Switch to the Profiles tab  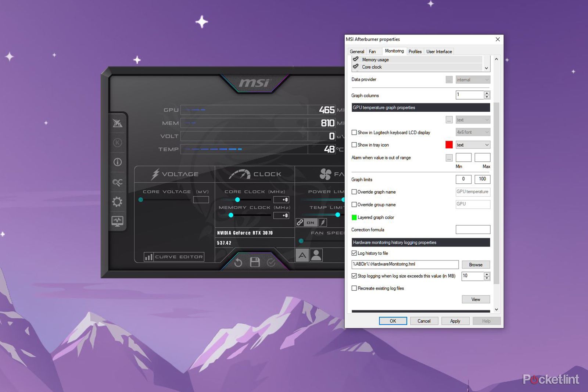(x=415, y=51)
